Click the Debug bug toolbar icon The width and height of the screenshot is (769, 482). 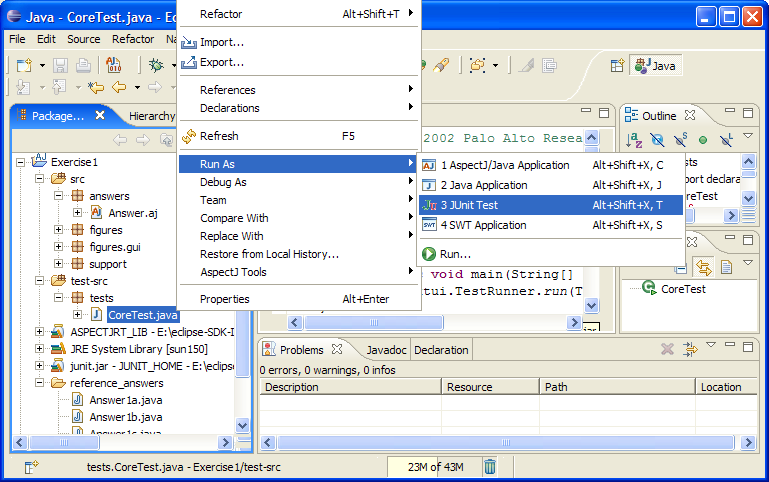point(156,65)
